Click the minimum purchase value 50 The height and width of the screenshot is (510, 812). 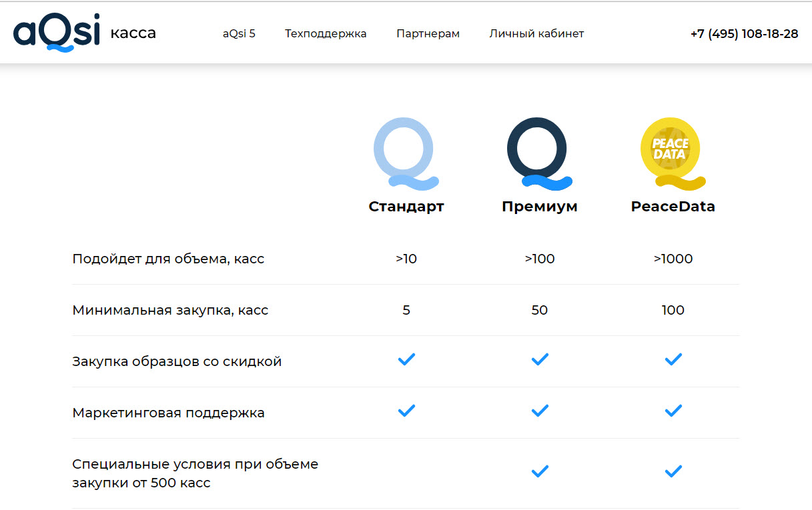click(540, 310)
